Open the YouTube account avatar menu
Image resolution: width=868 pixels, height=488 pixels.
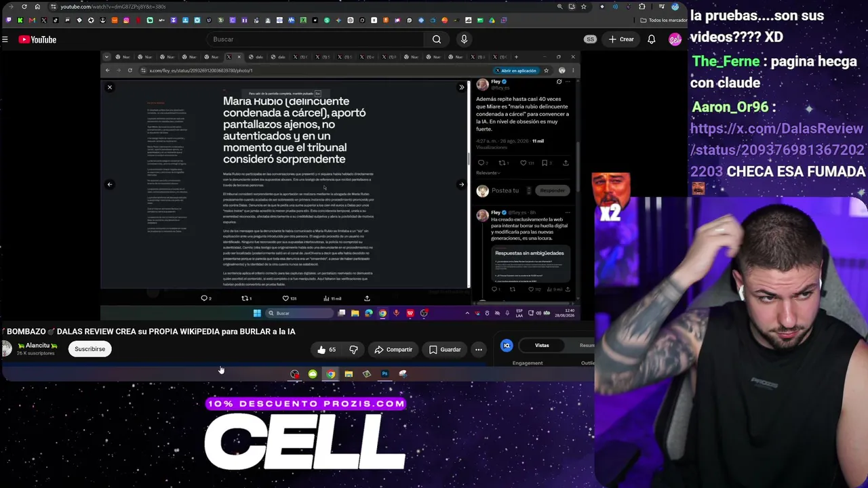click(x=675, y=39)
